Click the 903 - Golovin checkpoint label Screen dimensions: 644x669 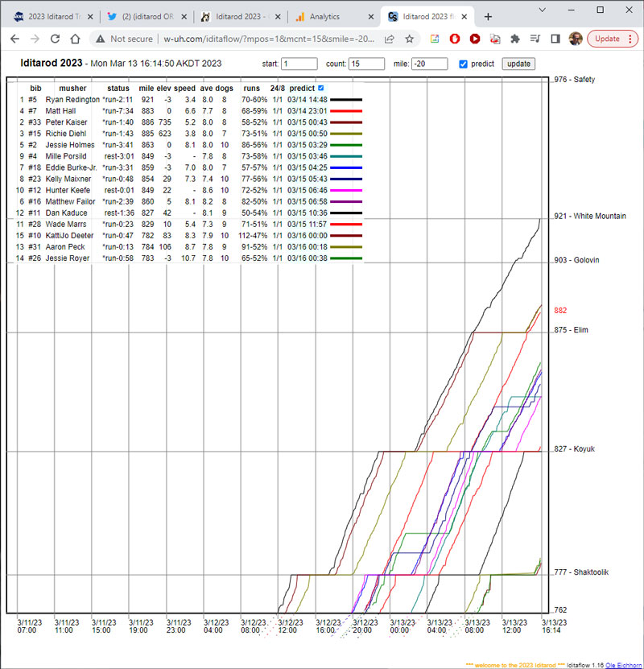click(576, 260)
